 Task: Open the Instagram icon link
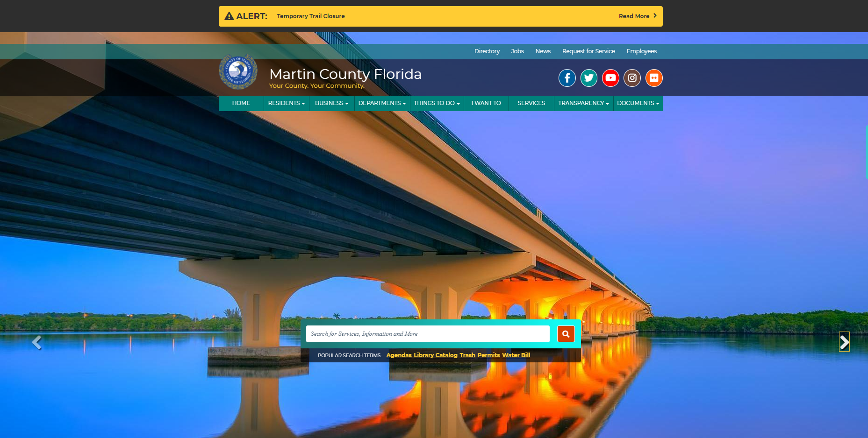tap(632, 78)
